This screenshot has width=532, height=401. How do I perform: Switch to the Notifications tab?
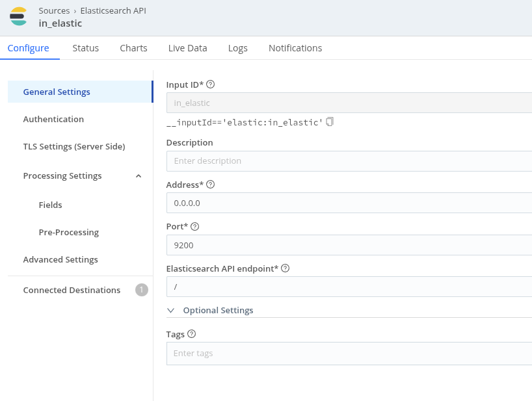(295, 47)
